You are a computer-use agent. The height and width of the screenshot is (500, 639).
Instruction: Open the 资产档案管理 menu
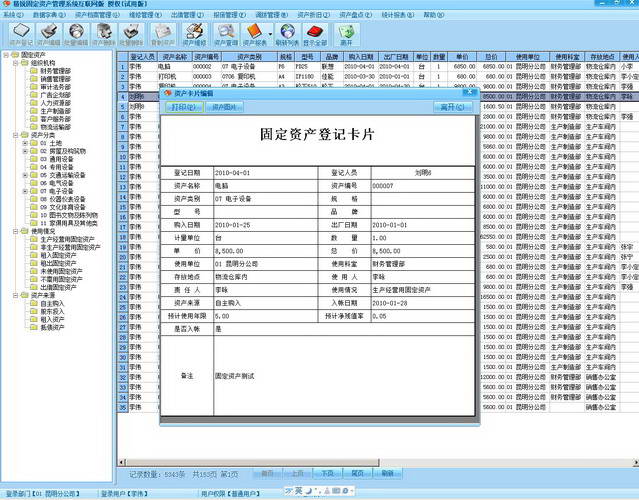(97, 15)
